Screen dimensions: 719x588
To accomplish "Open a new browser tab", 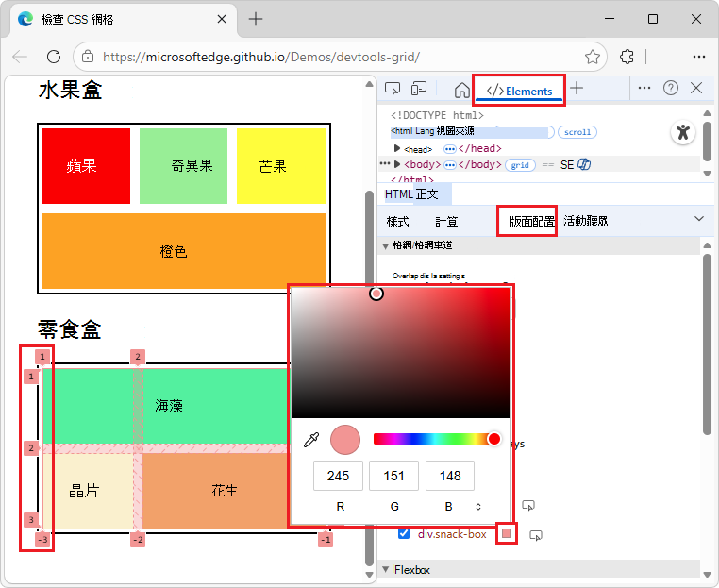I will click(x=256, y=19).
